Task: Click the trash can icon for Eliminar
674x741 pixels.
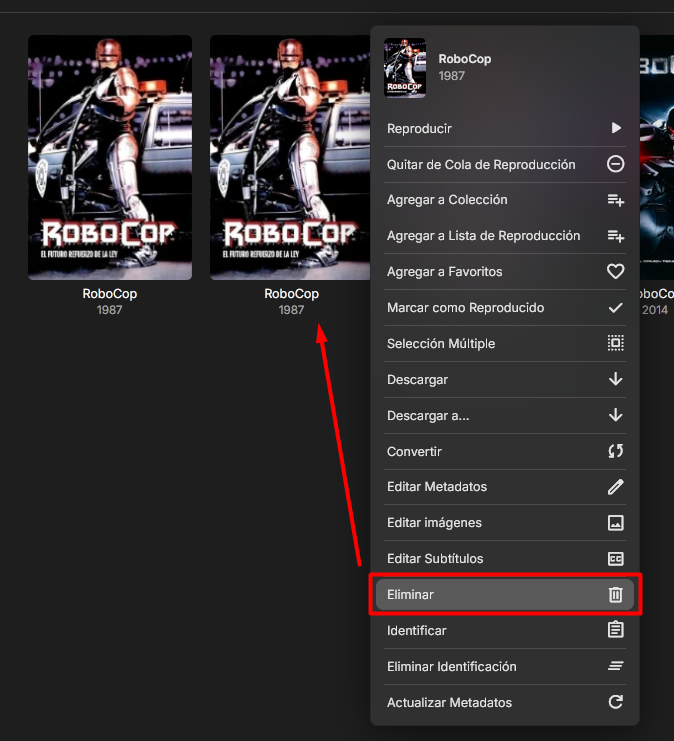Action: (x=615, y=595)
